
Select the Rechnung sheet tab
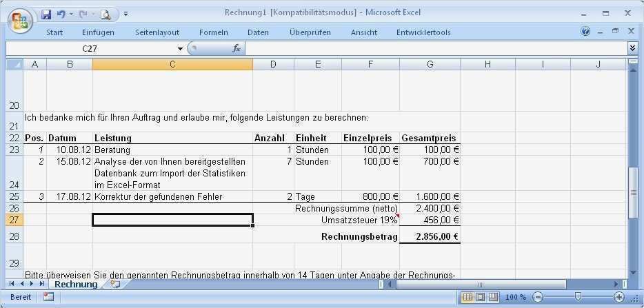(x=76, y=284)
